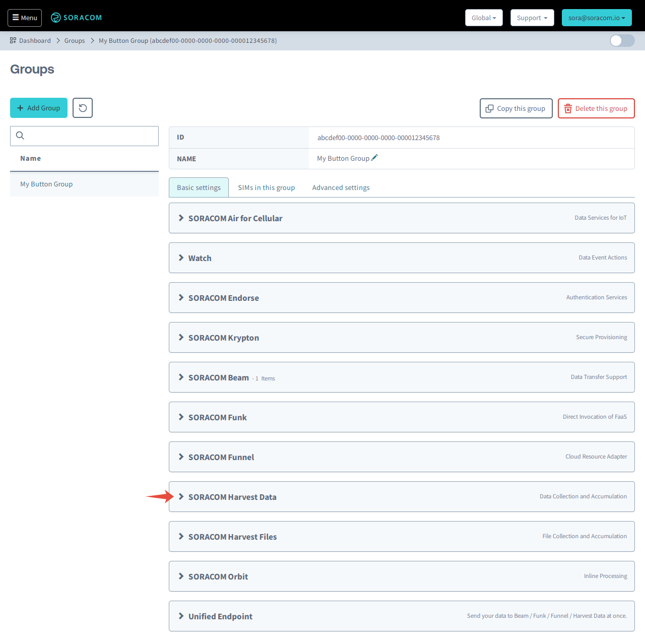Screen dimensions: 645x644
Task: Expand SORACOM Krypton section
Action: coord(402,338)
